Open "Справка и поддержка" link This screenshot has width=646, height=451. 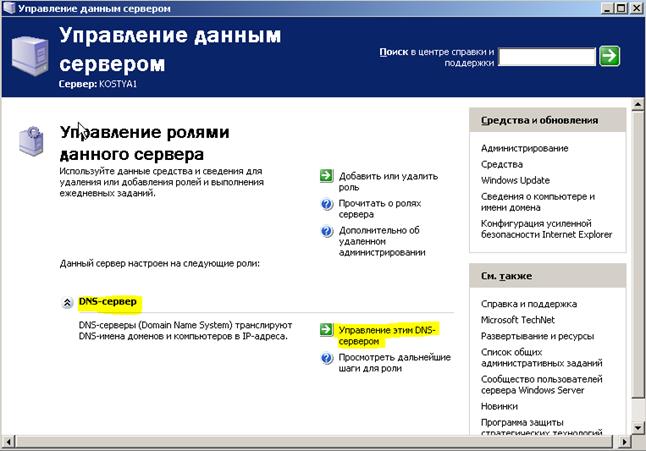click(x=529, y=304)
